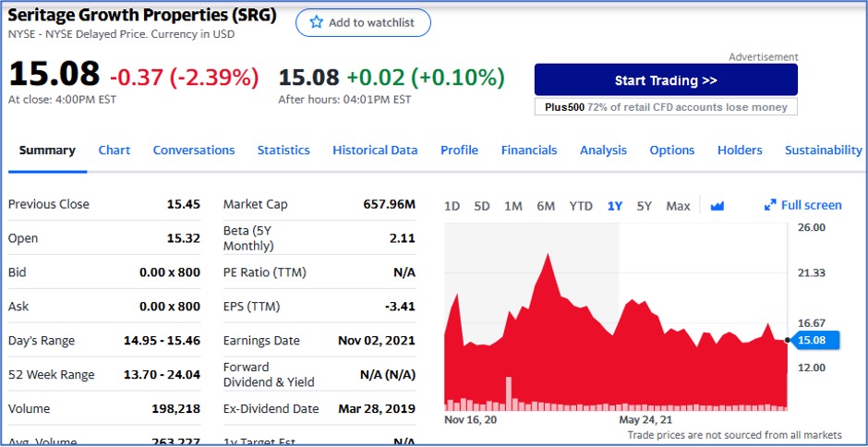This screenshot has width=868, height=447.
Task: Open the Statistics tab
Action: point(283,151)
